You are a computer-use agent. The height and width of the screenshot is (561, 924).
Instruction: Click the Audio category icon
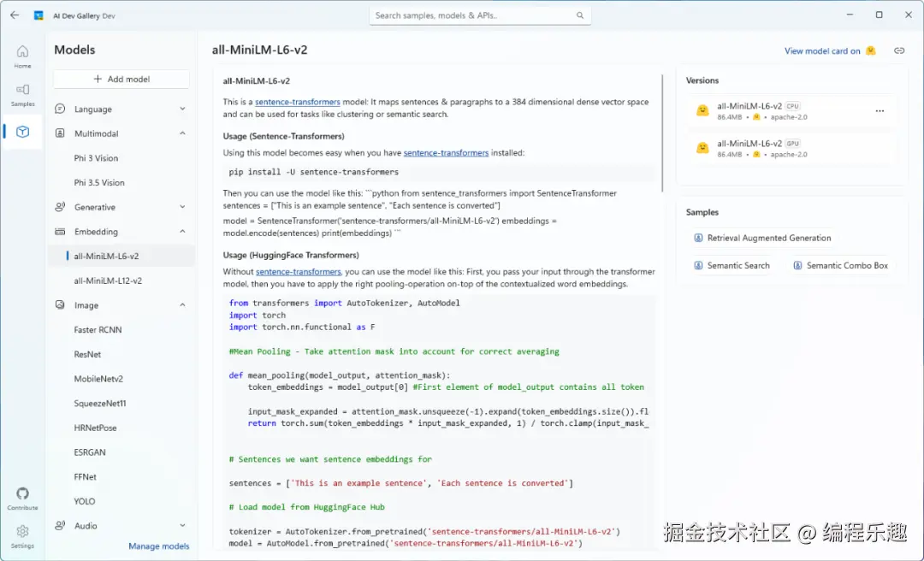[x=60, y=526]
